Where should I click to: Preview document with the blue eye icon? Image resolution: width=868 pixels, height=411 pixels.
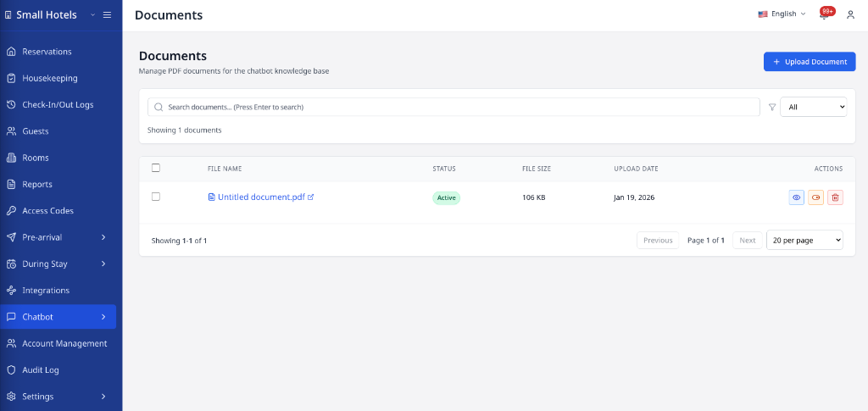click(x=796, y=197)
